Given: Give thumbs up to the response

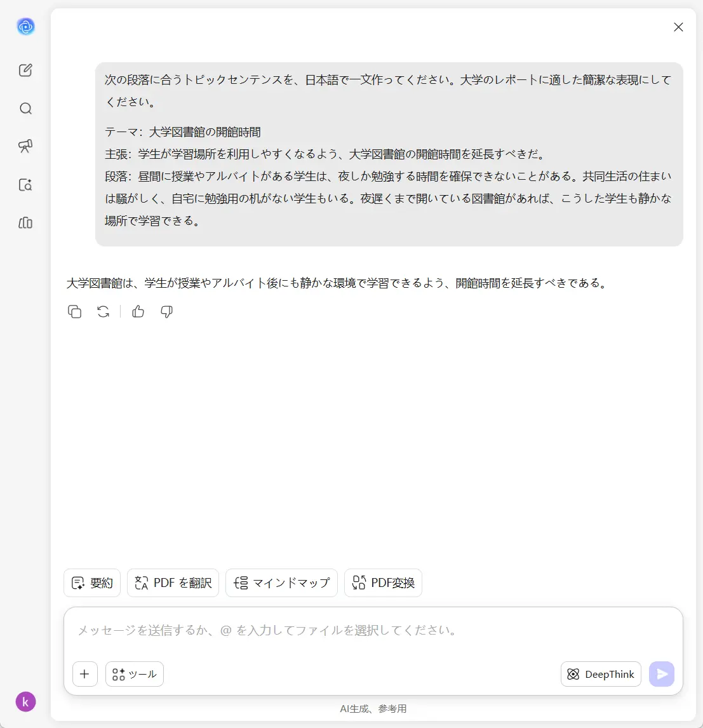Looking at the screenshot, I should pos(138,311).
